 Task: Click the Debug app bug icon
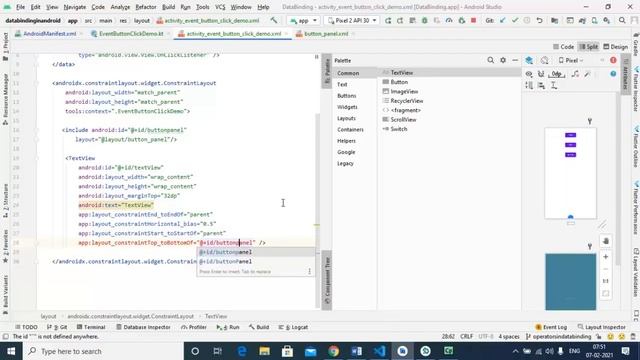pyautogui.click(x=424, y=20)
